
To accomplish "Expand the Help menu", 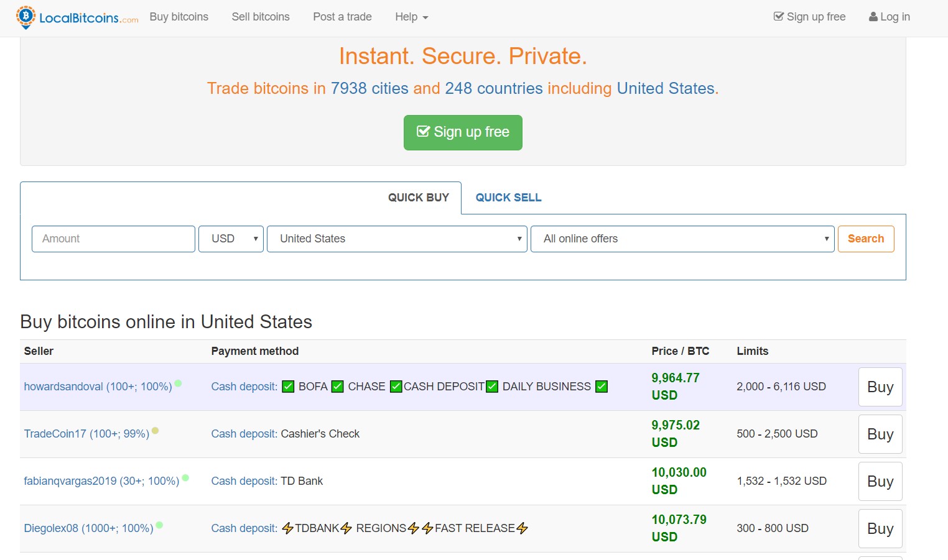I will click(411, 17).
